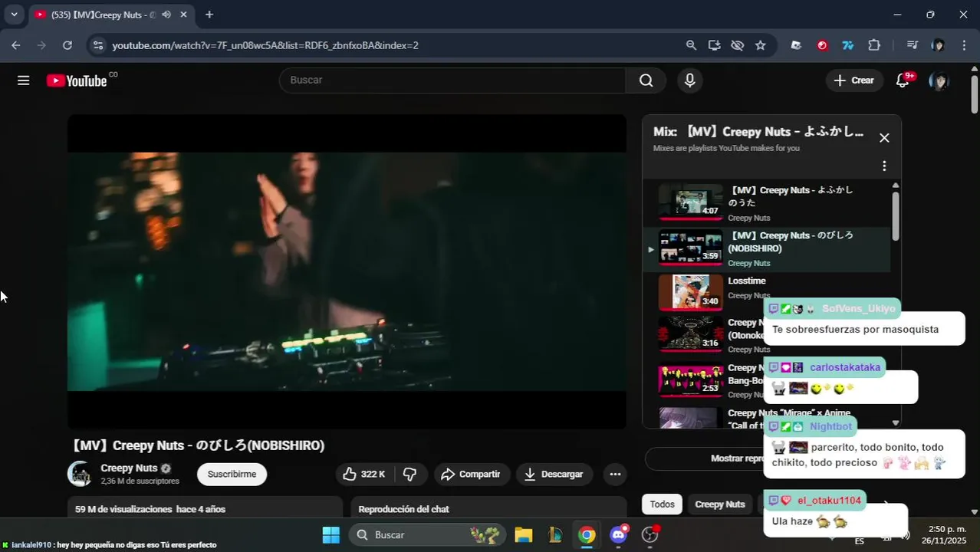
Task: Open the Roblox-like extension icon
Action: point(796,45)
